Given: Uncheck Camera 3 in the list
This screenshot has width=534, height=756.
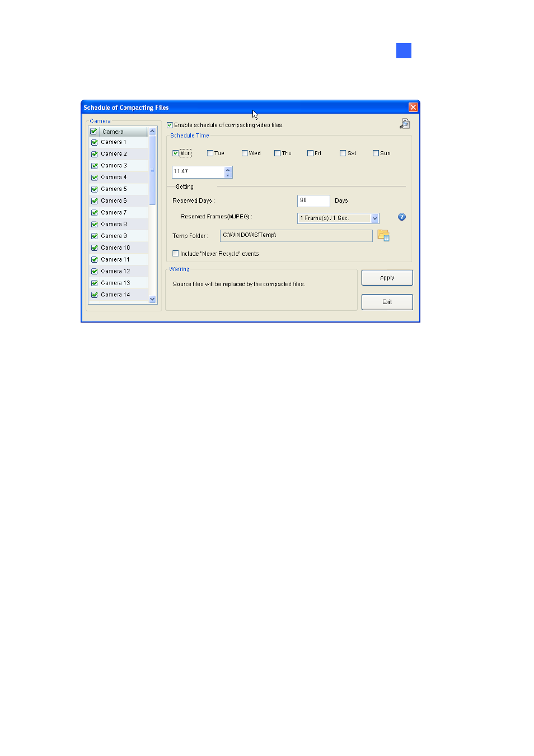Looking at the screenshot, I should pyautogui.click(x=95, y=166).
